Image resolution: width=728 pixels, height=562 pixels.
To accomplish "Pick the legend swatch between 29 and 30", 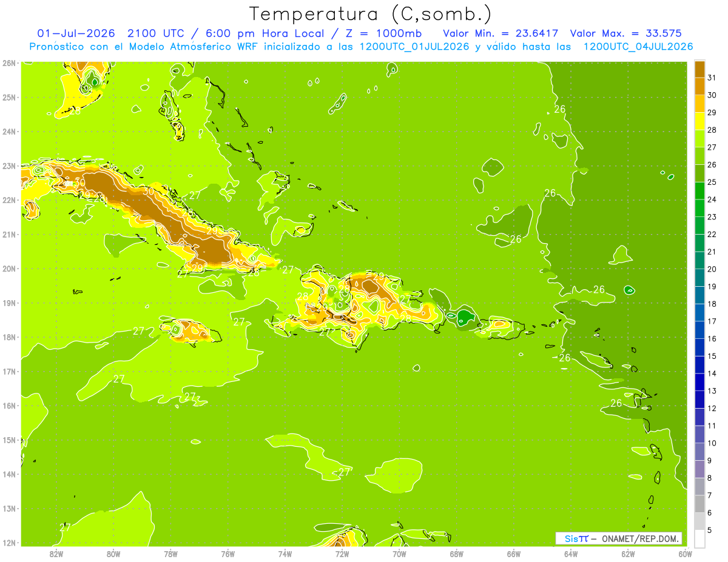I will click(x=699, y=104).
